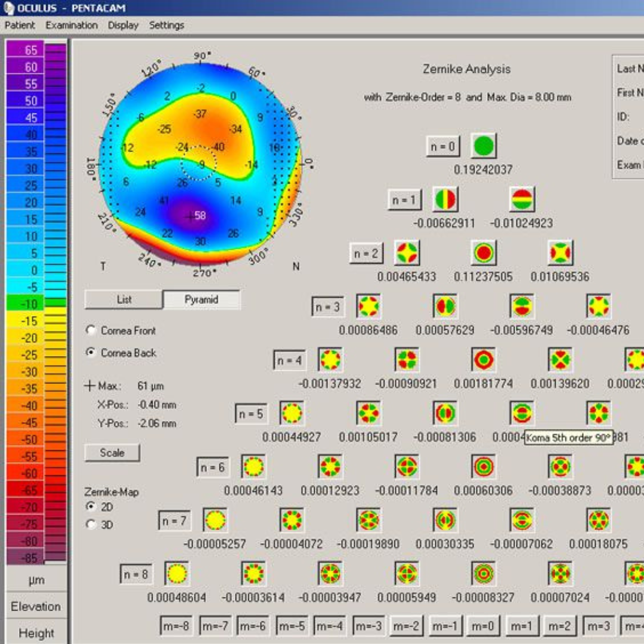Open the Display menu
Viewport: 644px width, 644px height.
coord(123,25)
